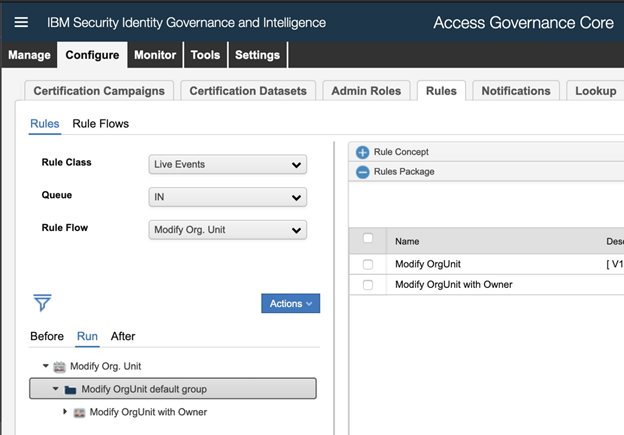Select the After phase tab
The image size is (624, 435).
[123, 336]
